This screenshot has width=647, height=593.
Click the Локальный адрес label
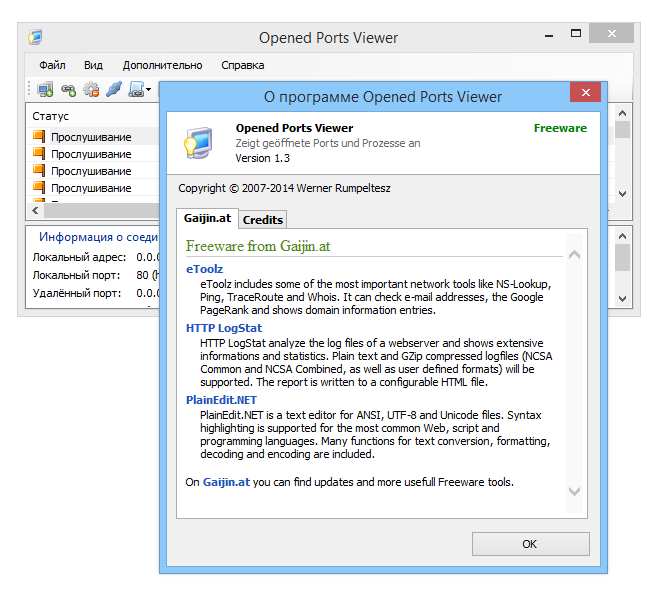[x=79, y=257]
